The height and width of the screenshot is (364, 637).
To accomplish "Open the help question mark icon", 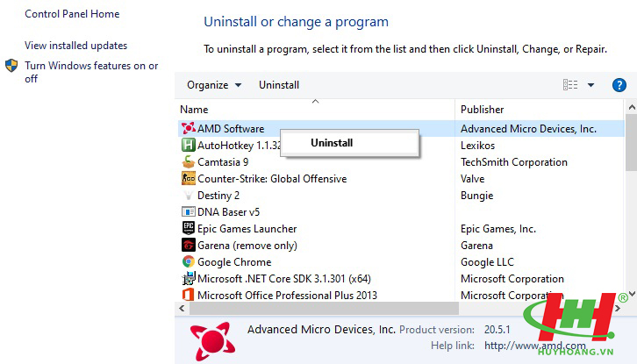I will click(x=619, y=85).
